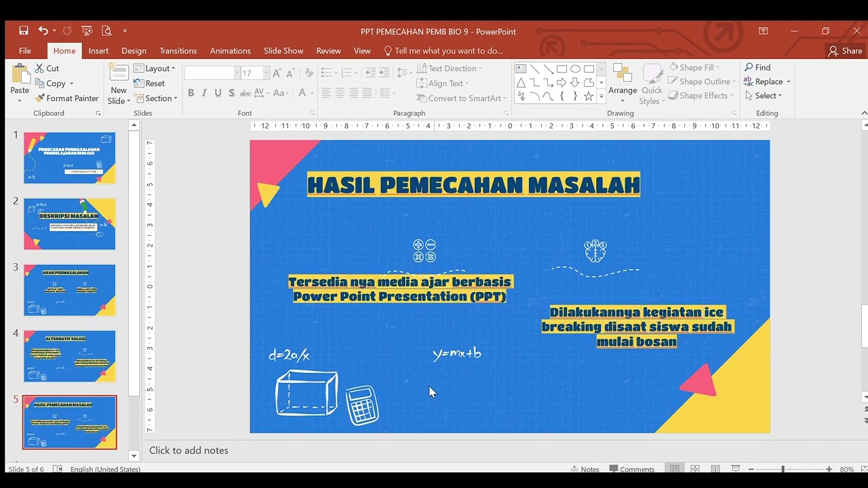Start Slide Show from status bar icon
Viewport: 868px width, 488px height.
point(736,469)
